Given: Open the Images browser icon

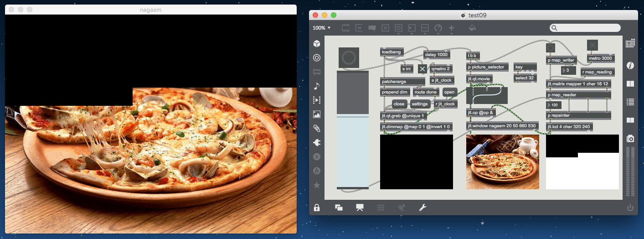Looking at the screenshot, I should coord(317,114).
